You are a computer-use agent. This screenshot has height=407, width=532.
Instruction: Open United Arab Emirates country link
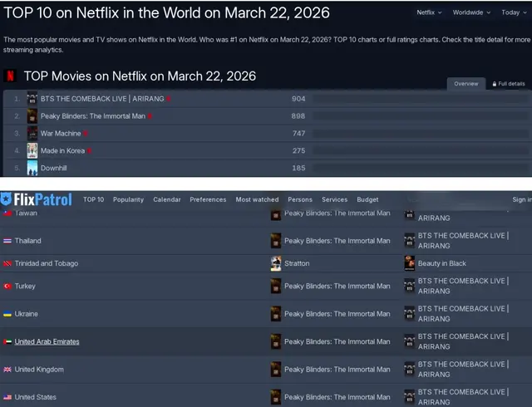point(47,342)
